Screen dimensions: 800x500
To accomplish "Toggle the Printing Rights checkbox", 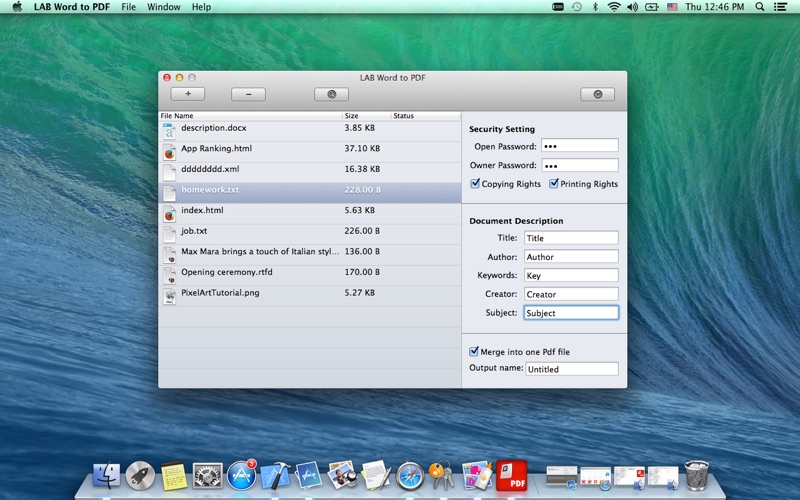I will [554, 183].
